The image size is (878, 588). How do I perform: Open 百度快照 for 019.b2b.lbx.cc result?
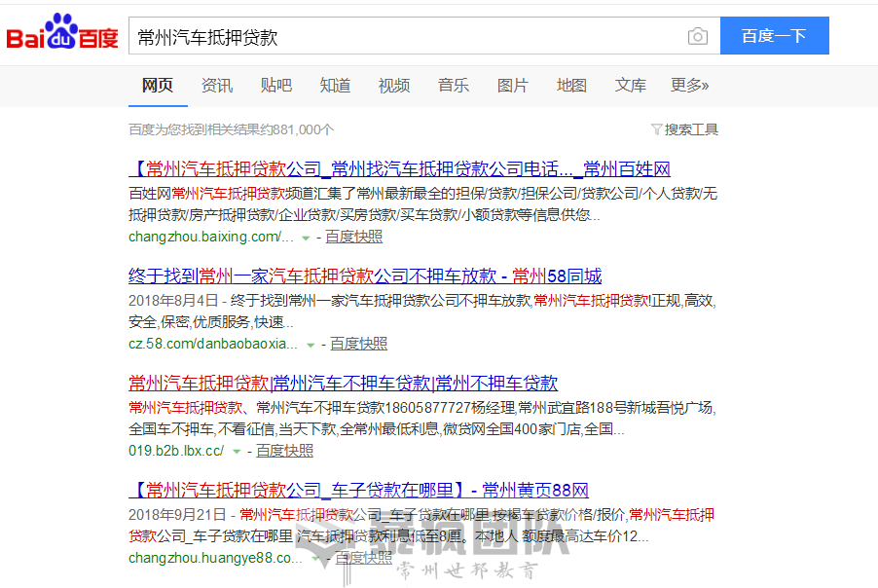(x=284, y=451)
